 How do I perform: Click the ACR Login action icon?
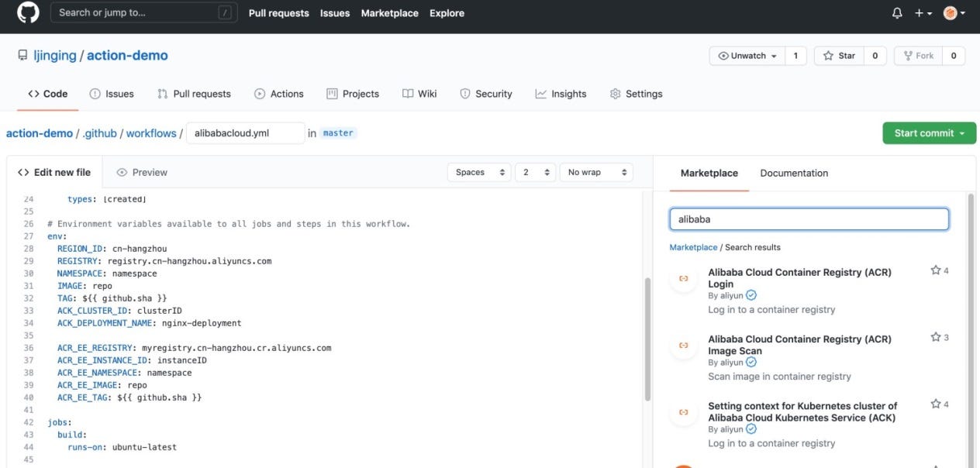(x=683, y=278)
